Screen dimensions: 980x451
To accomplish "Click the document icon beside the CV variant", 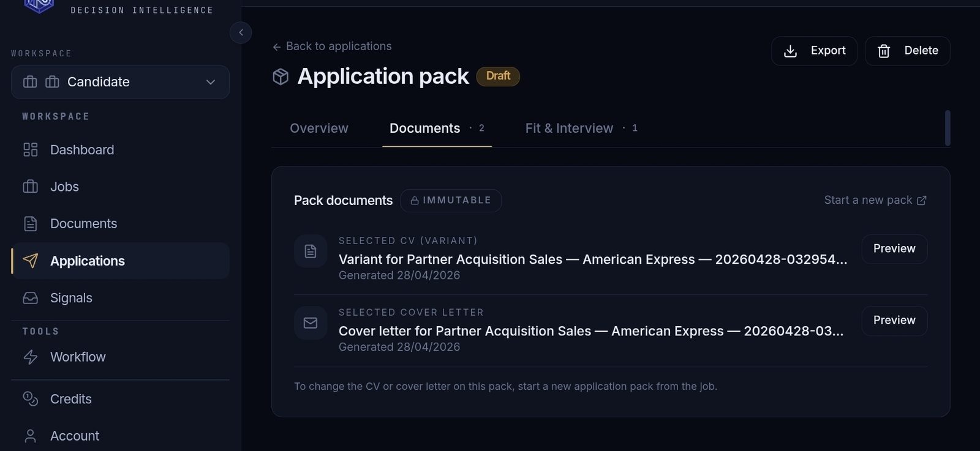I will pyautogui.click(x=311, y=251).
